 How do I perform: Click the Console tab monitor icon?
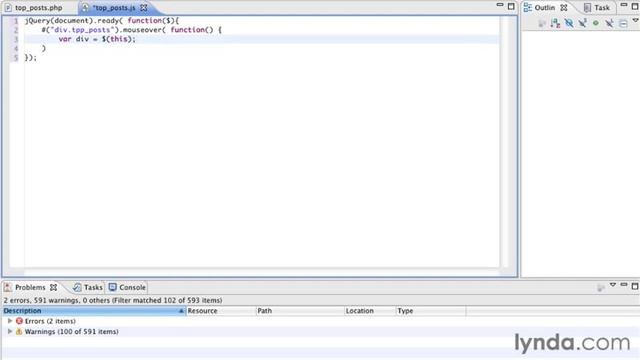113,287
